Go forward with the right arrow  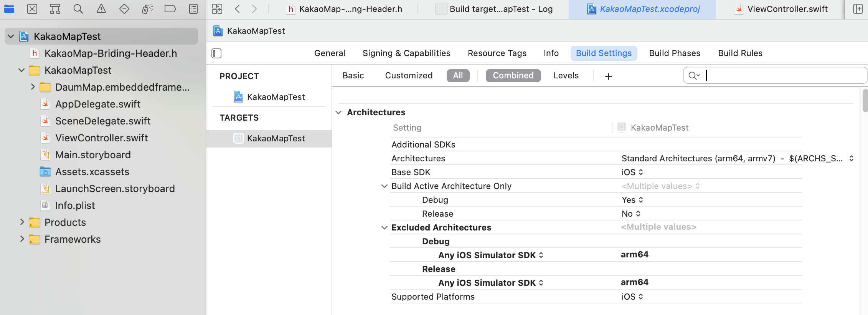(x=254, y=9)
